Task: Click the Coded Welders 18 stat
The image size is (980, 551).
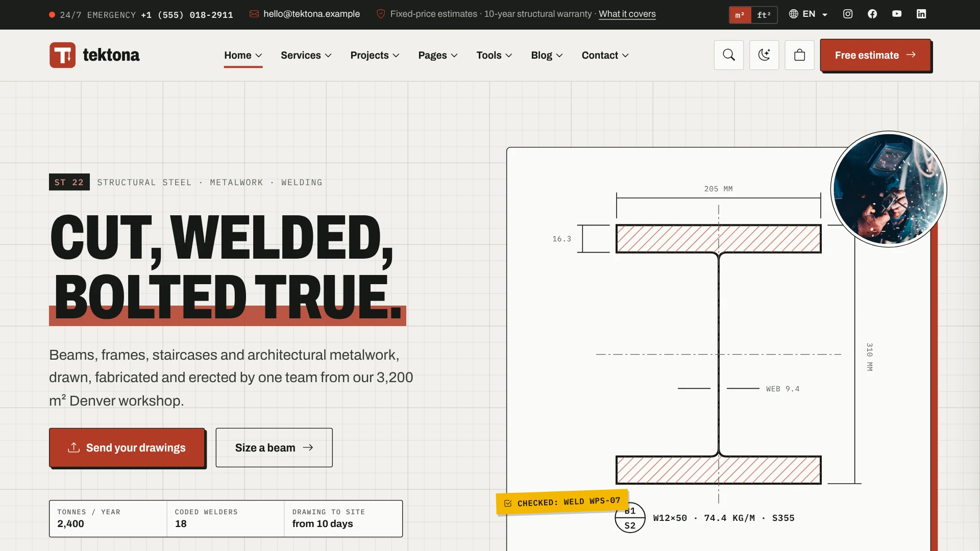Action: 226,518
